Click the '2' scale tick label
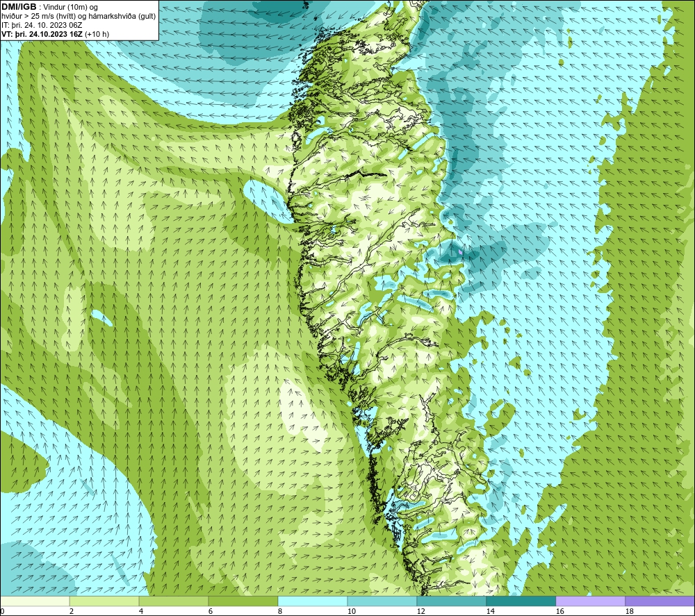 pyautogui.click(x=72, y=612)
